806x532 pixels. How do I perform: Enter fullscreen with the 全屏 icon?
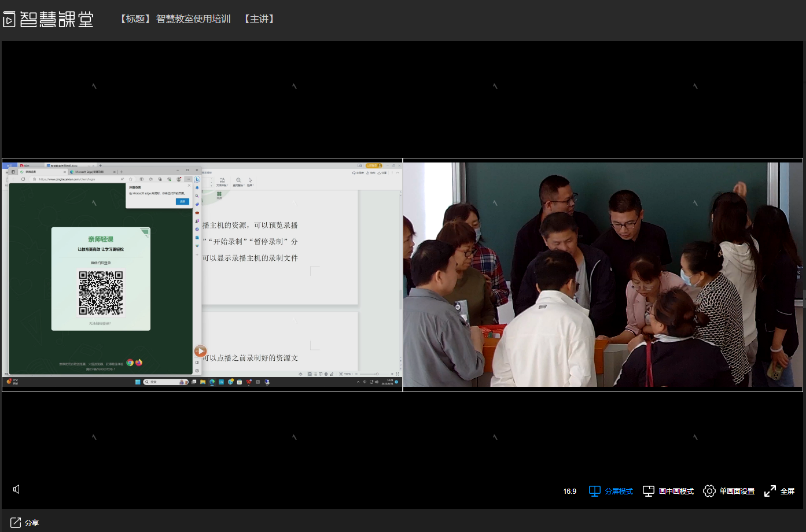(770, 491)
